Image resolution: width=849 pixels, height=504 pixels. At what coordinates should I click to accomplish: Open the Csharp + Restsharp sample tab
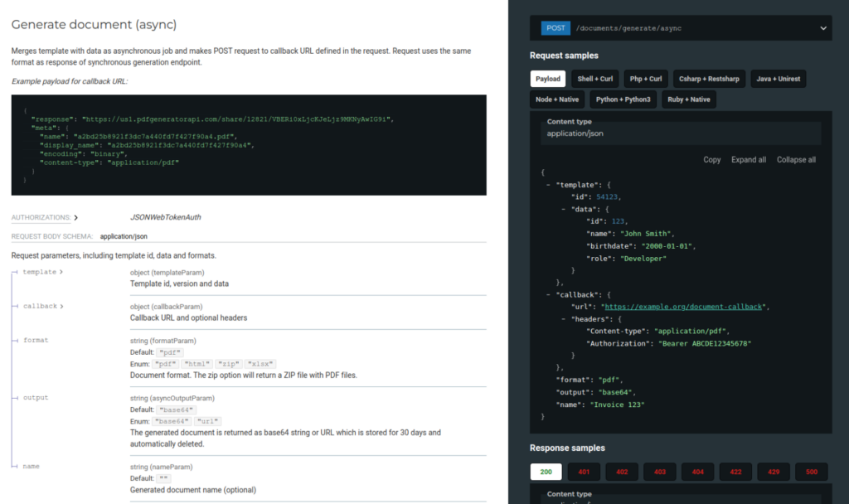710,79
